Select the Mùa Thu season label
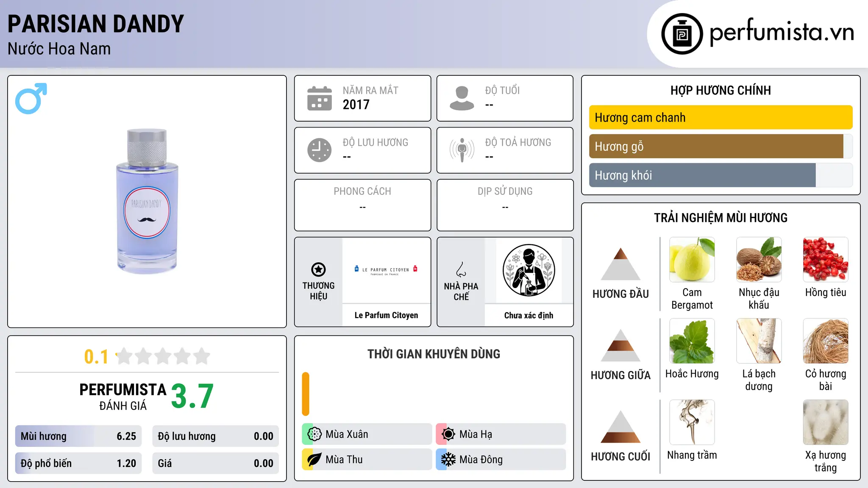 344,460
